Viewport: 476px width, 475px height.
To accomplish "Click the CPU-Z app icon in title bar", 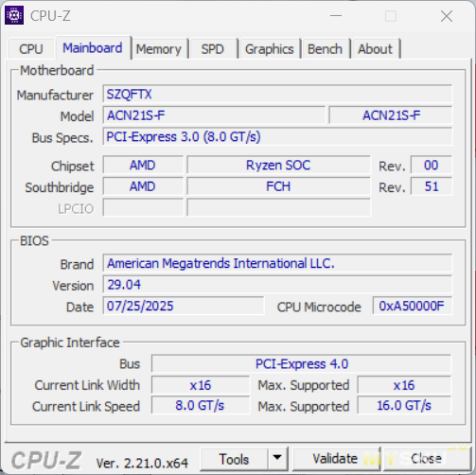I will (x=14, y=15).
